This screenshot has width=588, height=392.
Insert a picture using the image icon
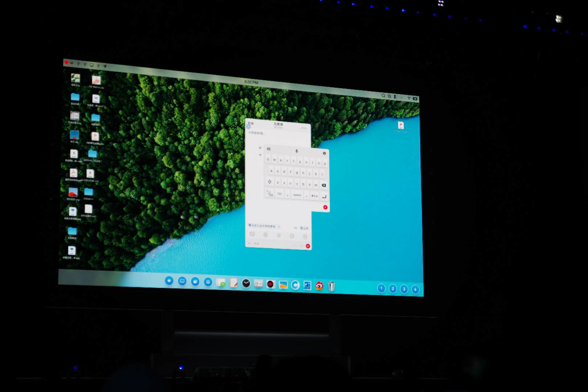coord(252,234)
